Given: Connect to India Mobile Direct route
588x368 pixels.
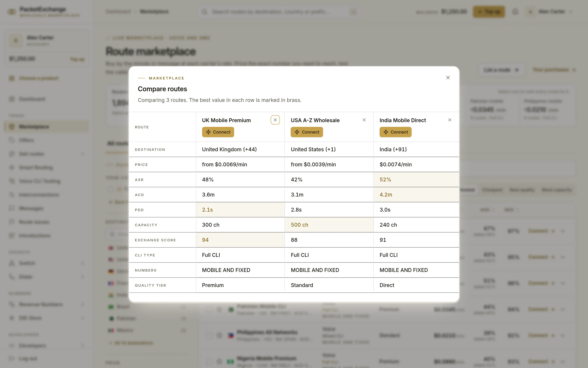Looking at the screenshot, I should (x=395, y=132).
